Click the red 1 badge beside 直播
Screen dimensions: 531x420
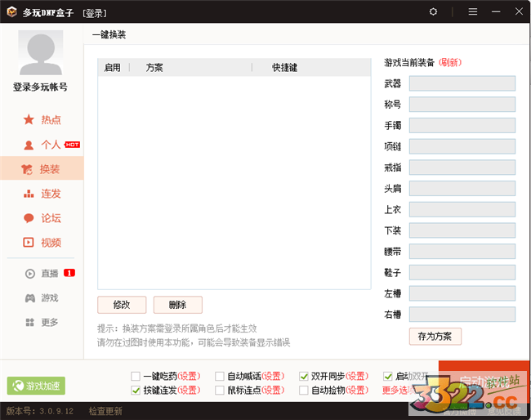coord(69,273)
